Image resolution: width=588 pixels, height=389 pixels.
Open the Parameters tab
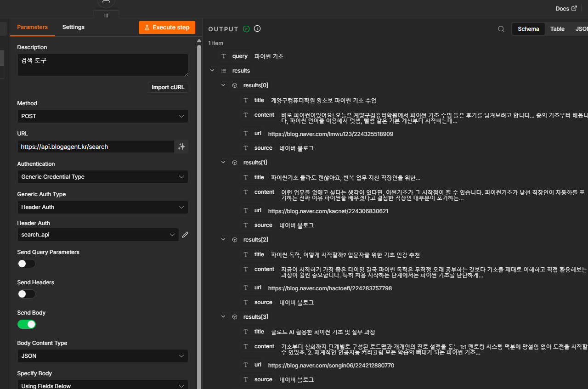coord(32,27)
